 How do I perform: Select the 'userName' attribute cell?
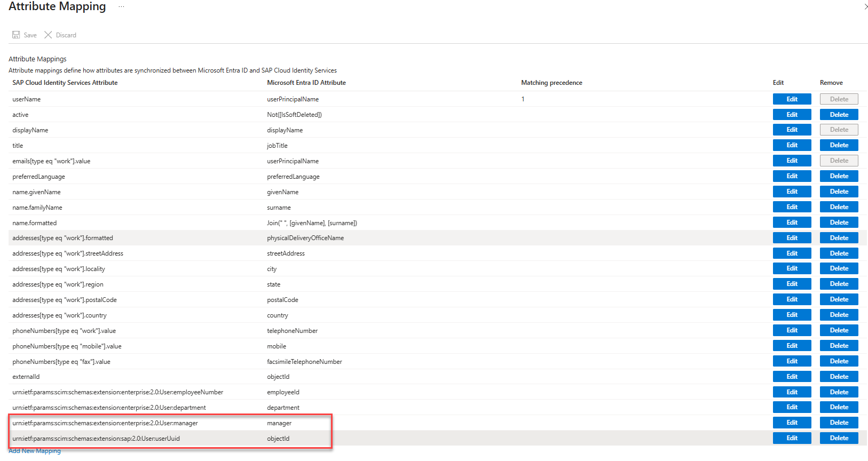click(27, 99)
